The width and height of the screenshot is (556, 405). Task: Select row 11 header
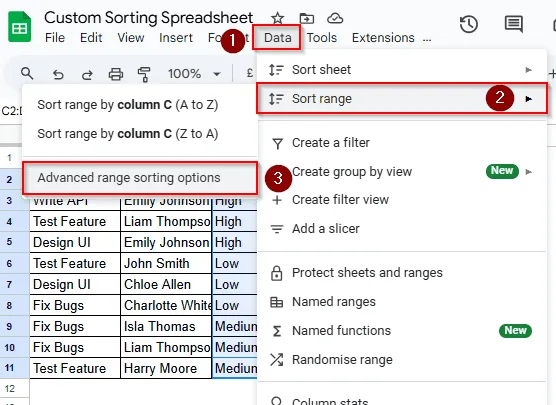coord(15,368)
